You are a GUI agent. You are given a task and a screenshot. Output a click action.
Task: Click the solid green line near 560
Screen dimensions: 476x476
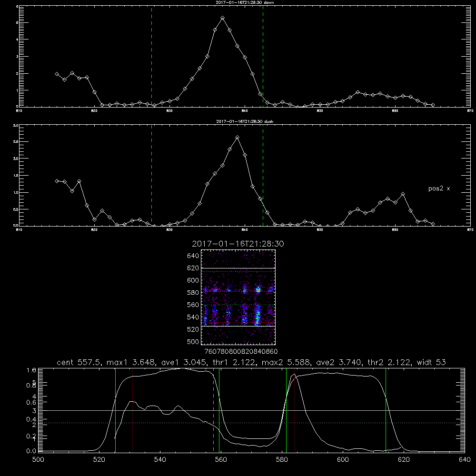click(x=219, y=410)
